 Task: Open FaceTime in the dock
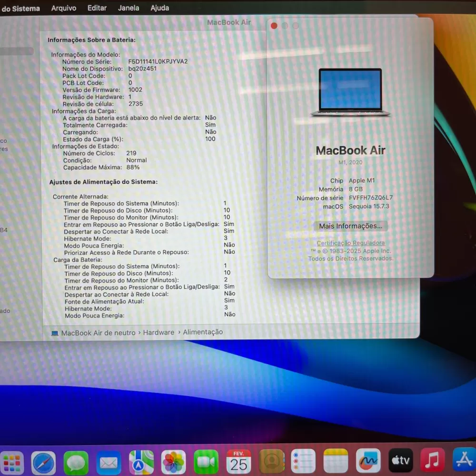click(x=206, y=462)
